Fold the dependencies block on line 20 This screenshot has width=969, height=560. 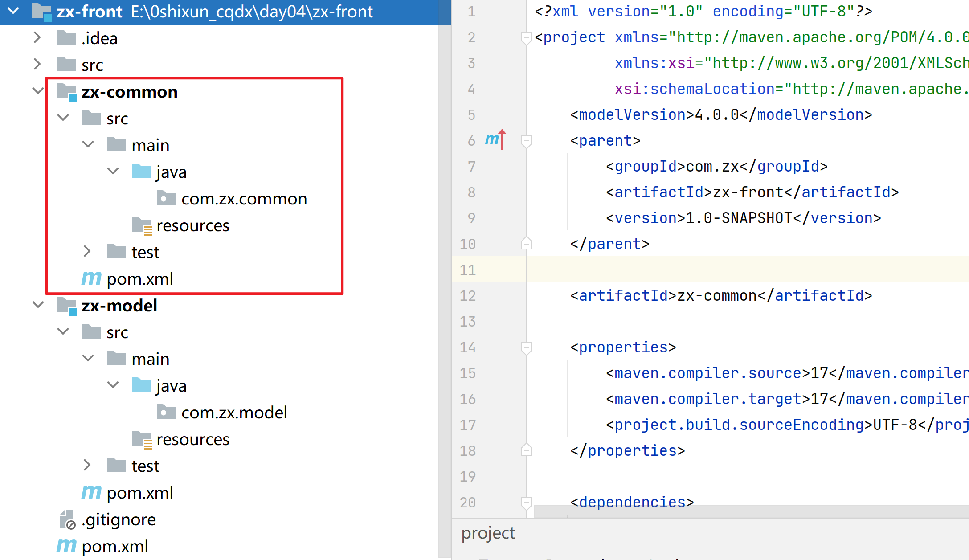coord(526,503)
